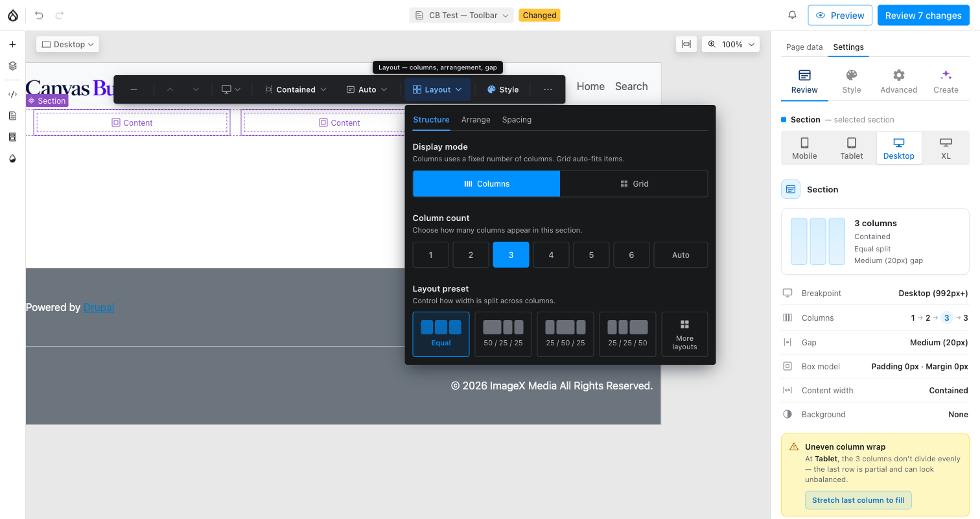
Task: Set column count to 6
Action: pos(631,255)
